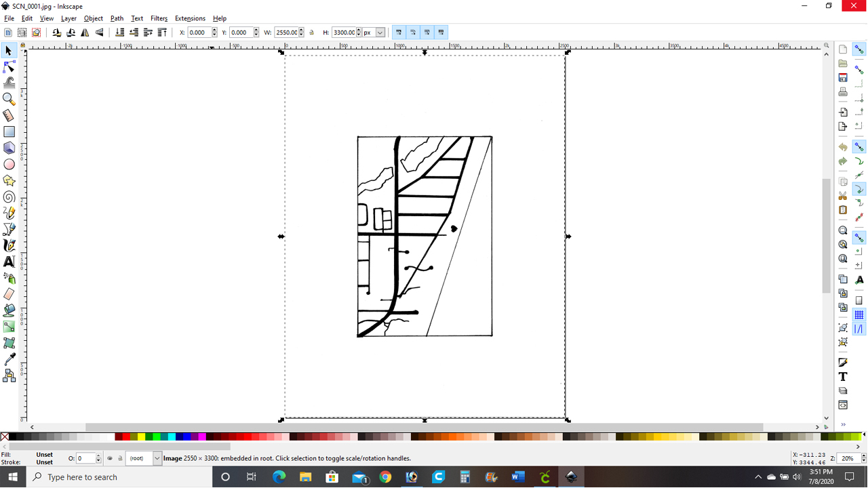Toggle scale rounded corners option
The height and width of the screenshot is (488, 868).
click(x=413, y=33)
